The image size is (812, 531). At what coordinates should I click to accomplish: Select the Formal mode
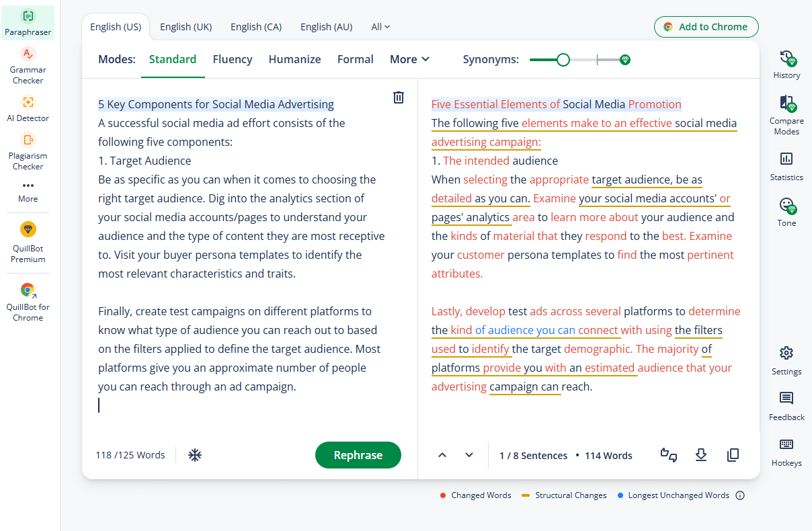pyautogui.click(x=356, y=59)
